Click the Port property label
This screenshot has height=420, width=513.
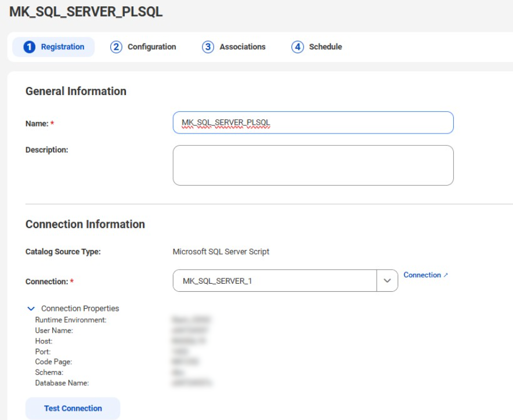pos(43,352)
